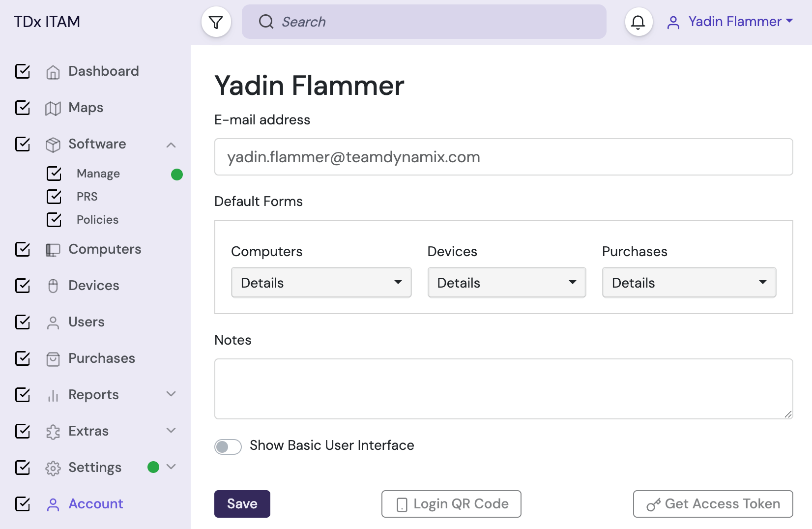Viewport: 812px width, 529px height.
Task: Open the filter funnel icon
Action: click(x=216, y=22)
